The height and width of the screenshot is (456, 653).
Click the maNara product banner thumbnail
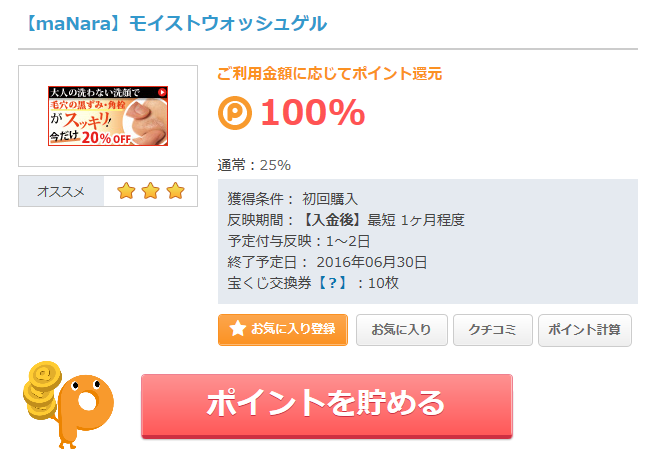[x=108, y=116]
